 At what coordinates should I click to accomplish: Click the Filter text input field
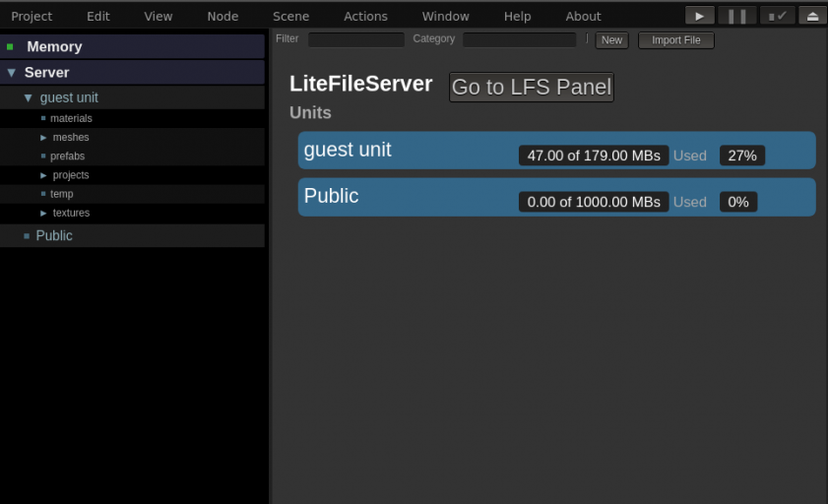pyautogui.click(x=355, y=40)
